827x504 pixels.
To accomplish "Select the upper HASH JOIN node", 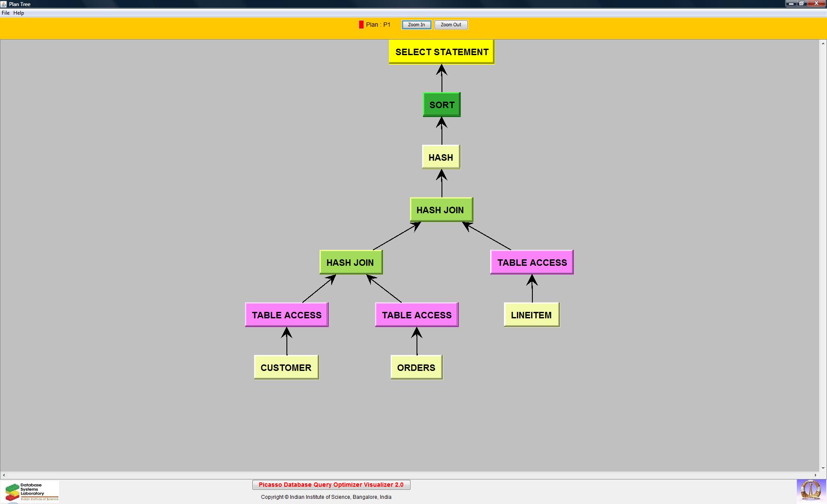I will coord(441,210).
